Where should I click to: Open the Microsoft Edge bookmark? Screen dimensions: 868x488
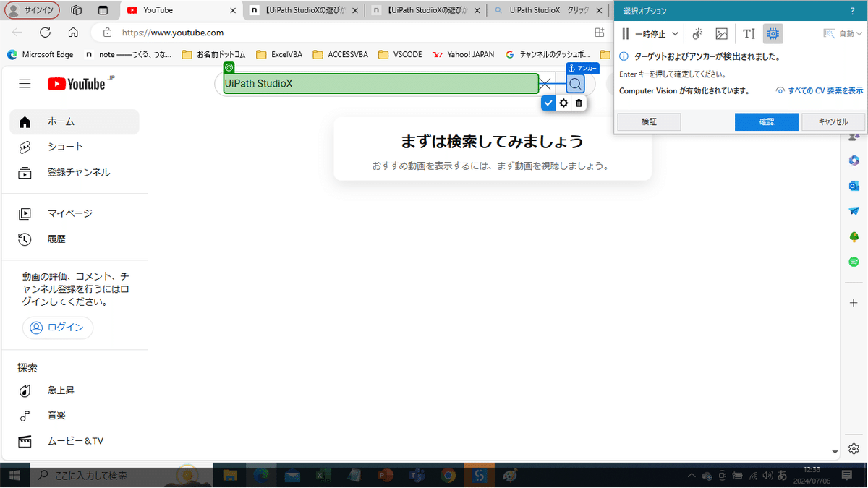(41, 54)
